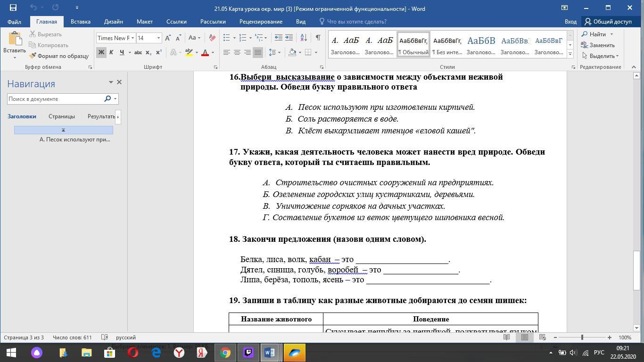Click the 'Что вы хотите сделать?' field
Image resolution: width=644 pixels, height=362 pixels.
click(x=357, y=21)
